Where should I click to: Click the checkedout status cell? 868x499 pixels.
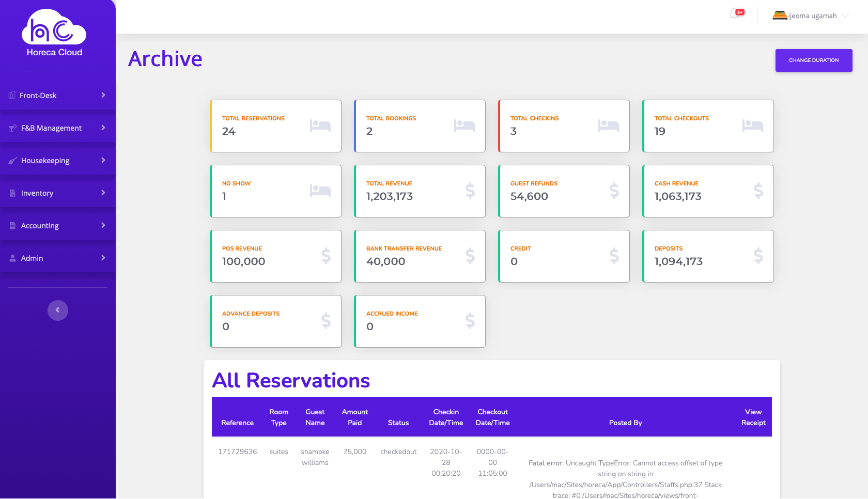(398, 452)
